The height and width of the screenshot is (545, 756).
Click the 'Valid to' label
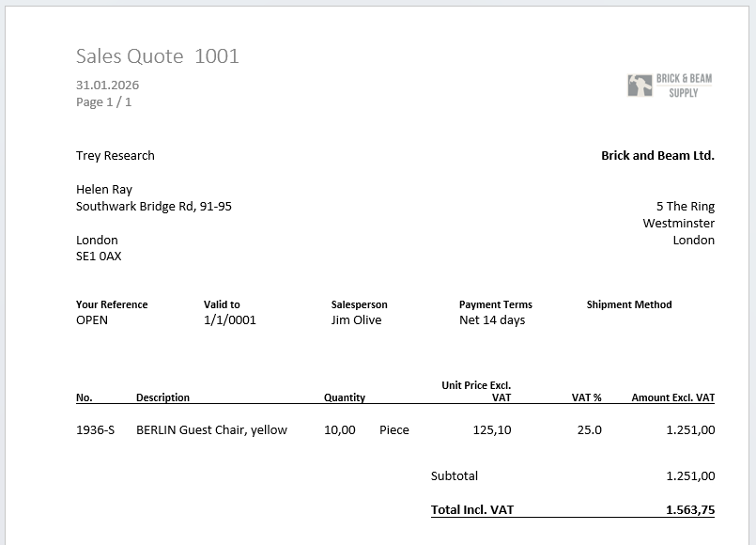[x=222, y=304]
